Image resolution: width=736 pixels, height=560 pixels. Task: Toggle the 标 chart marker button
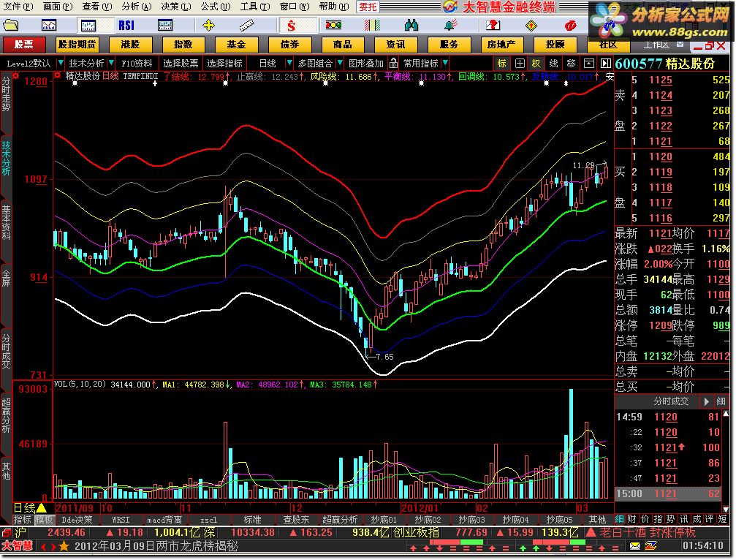click(502, 63)
